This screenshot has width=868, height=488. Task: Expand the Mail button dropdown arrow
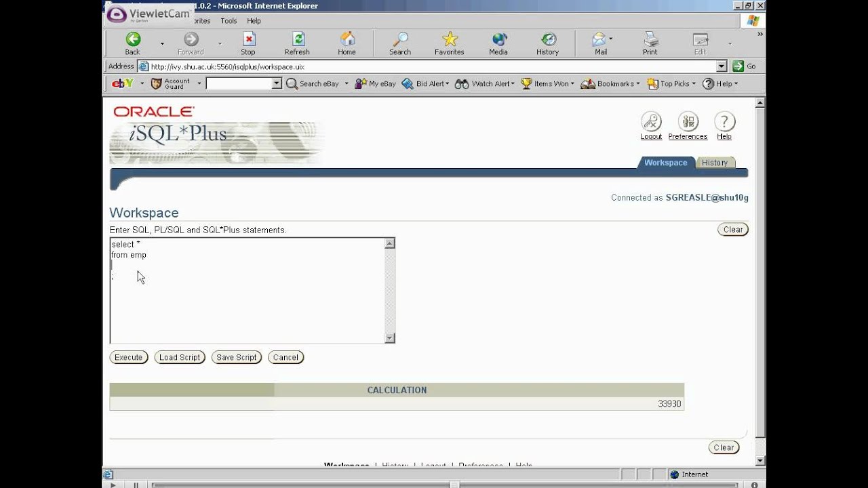click(x=611, y=39)
